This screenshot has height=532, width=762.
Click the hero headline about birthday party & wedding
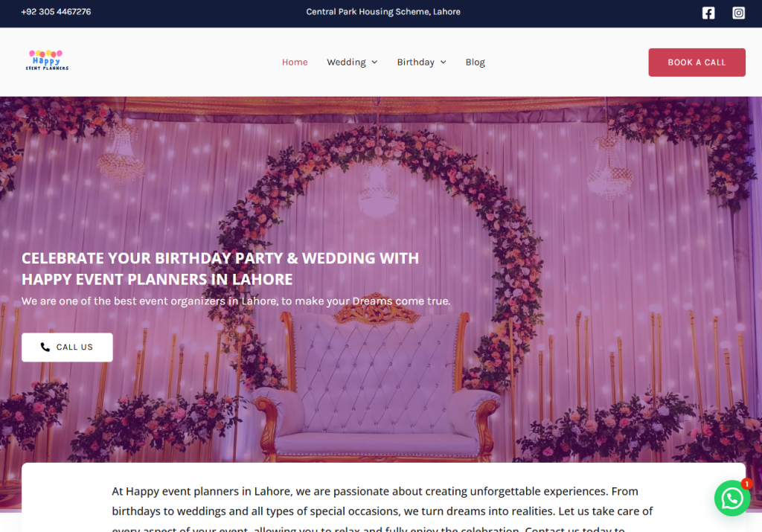[x=220, y=268]
